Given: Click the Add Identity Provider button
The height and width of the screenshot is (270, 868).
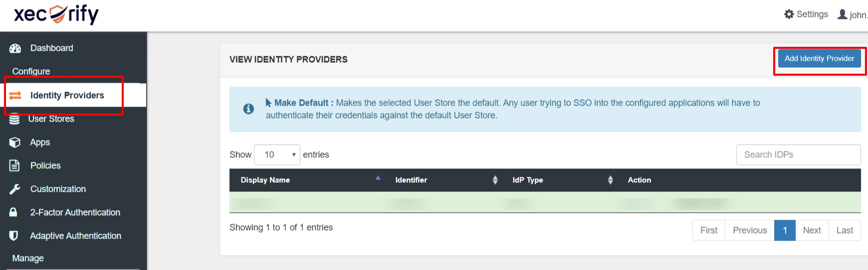Looking at the screenshot, I should pos(819,59).
